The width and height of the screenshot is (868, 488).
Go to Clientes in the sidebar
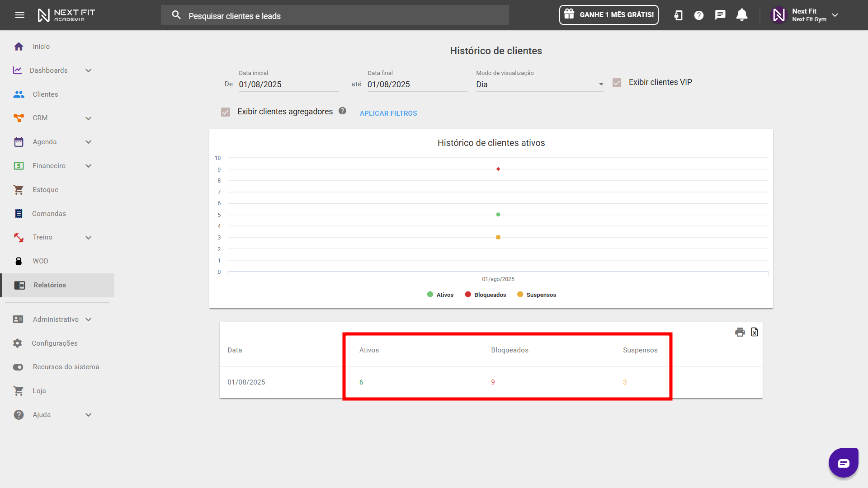tap(45, 94)
